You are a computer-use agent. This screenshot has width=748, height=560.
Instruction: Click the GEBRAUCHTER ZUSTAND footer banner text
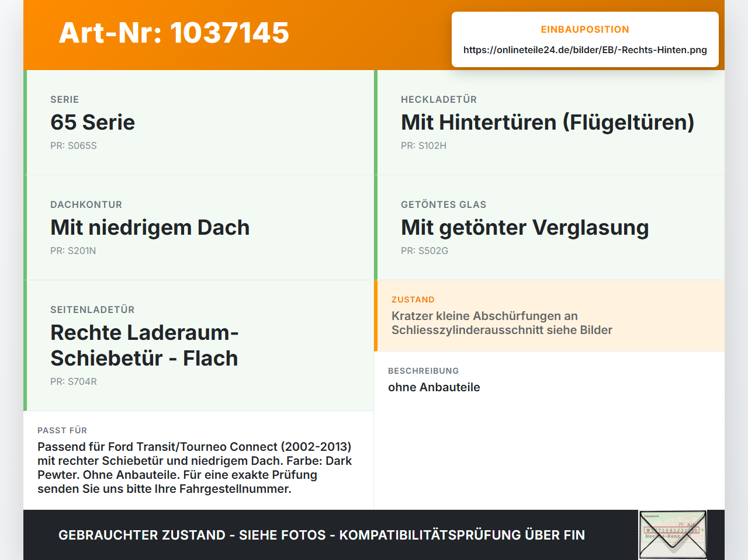click(x=321, y=535)
